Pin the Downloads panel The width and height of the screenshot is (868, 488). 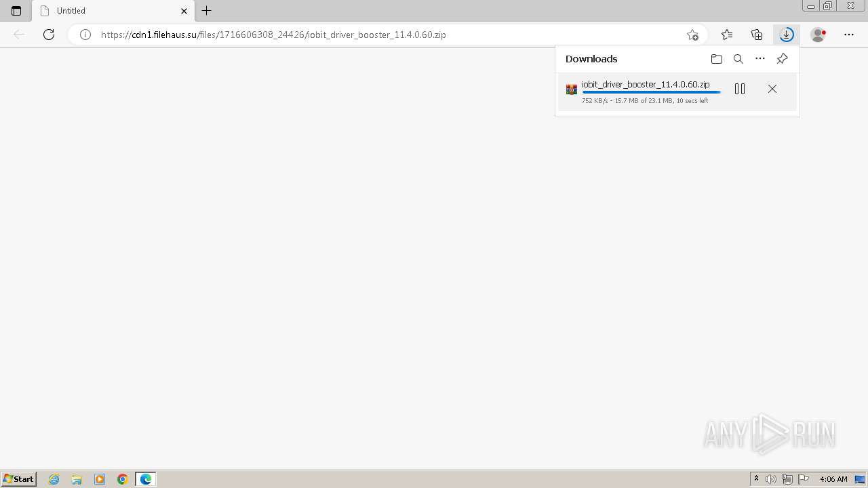pyautogui.click(x=782, y=59)
